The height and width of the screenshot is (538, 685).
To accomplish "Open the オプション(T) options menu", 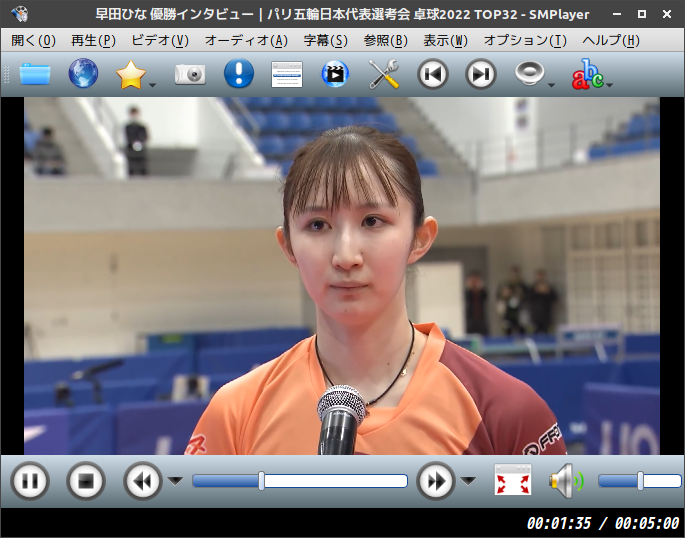I will point(525,41).
